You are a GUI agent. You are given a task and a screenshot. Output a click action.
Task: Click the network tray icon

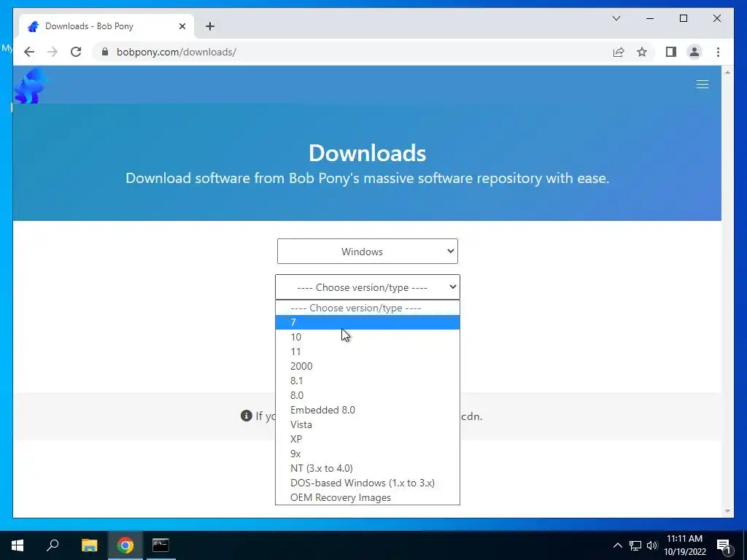(635, 545)
